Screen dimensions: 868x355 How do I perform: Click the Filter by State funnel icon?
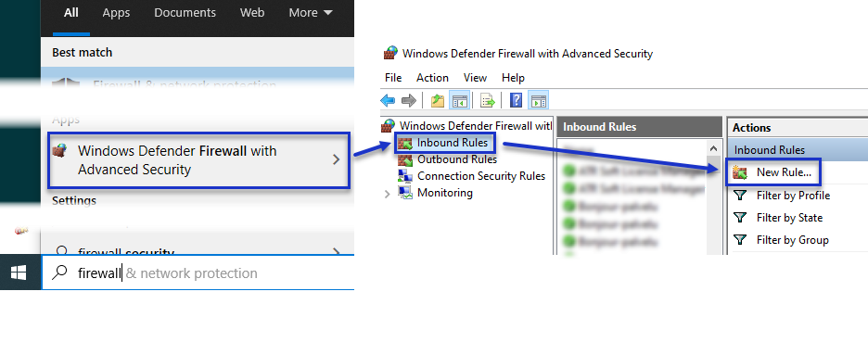pyautogui.click(x=740, y=217)
